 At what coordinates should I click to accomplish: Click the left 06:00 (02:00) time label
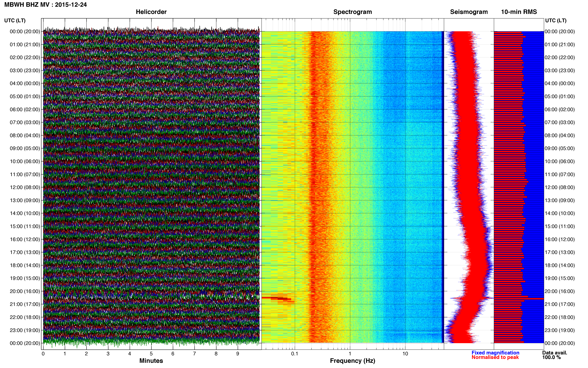25,110
